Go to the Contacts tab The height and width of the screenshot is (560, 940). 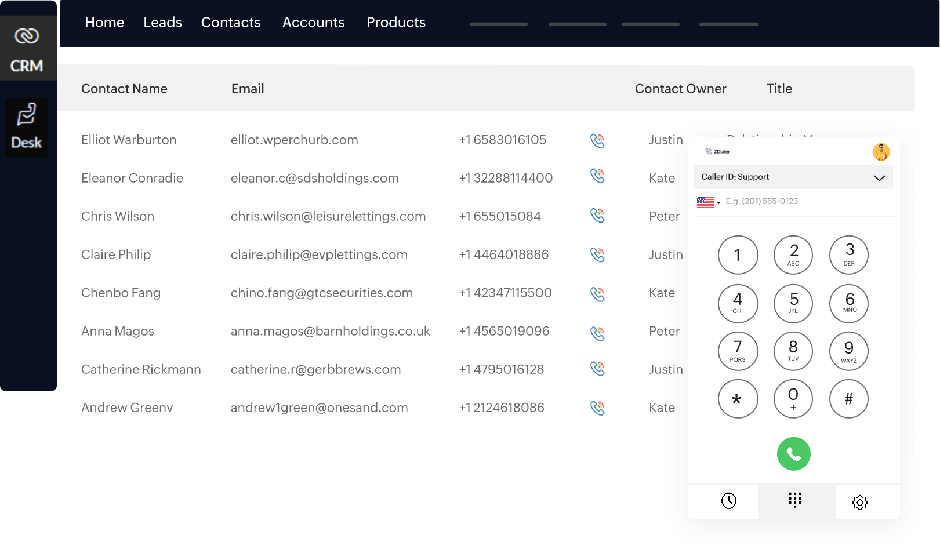click(230, 22)
